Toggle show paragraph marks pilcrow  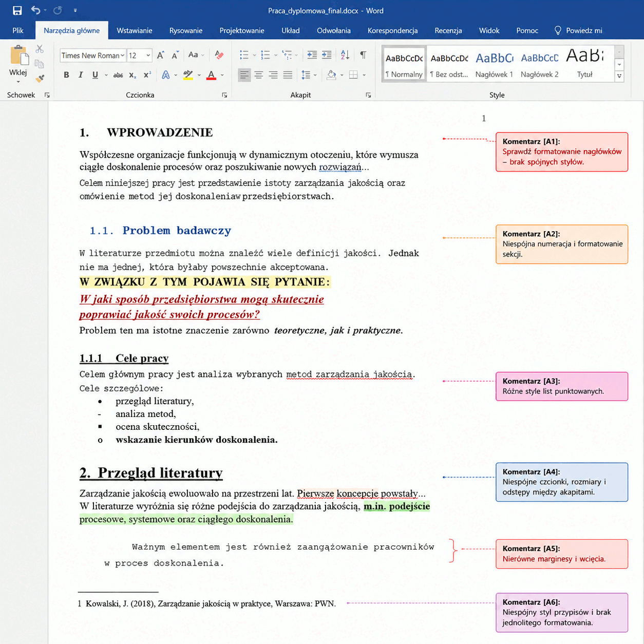363,55
